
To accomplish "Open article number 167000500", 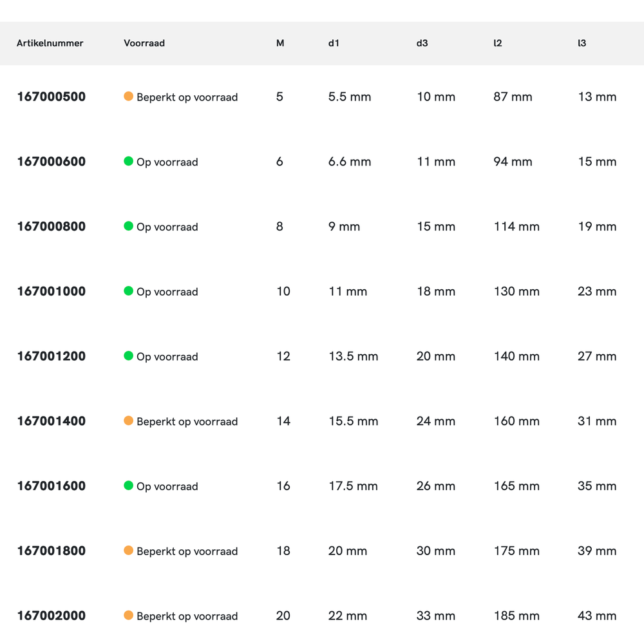I will pos(51,97).
